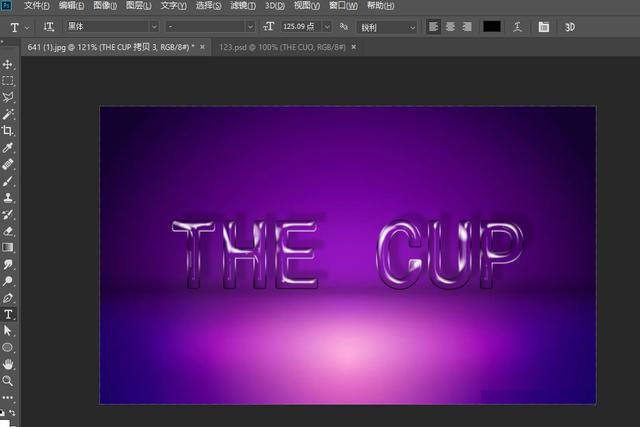Select the Crop tool

[8, 131]
